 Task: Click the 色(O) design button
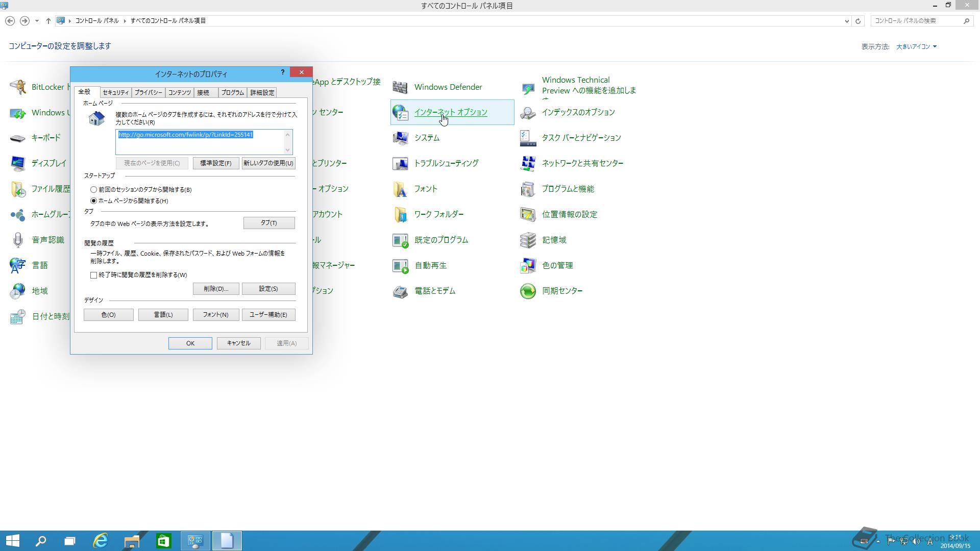(x=109, y=315)
